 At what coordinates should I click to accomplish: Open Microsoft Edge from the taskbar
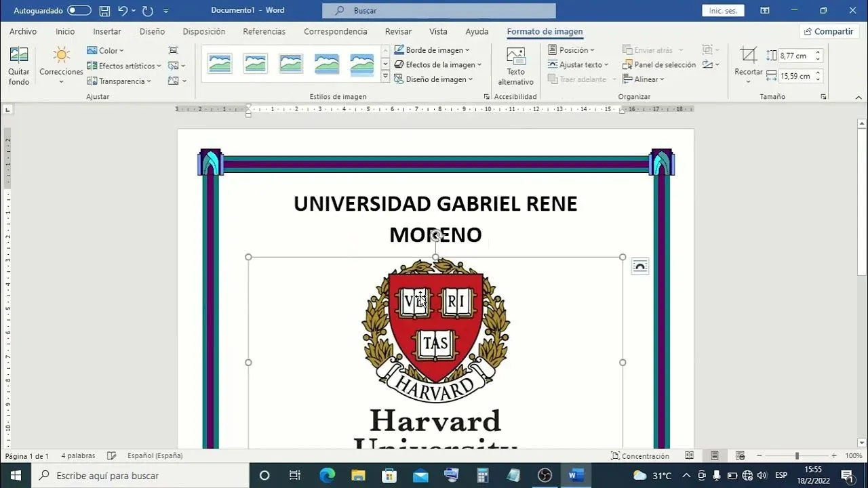(327, 476)
